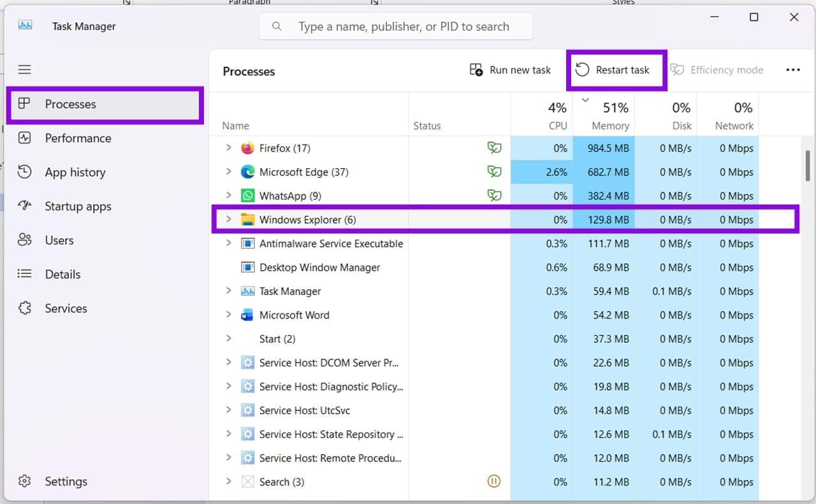Sort by the Network column header
The image size is (816, 504).
point(727,114)
